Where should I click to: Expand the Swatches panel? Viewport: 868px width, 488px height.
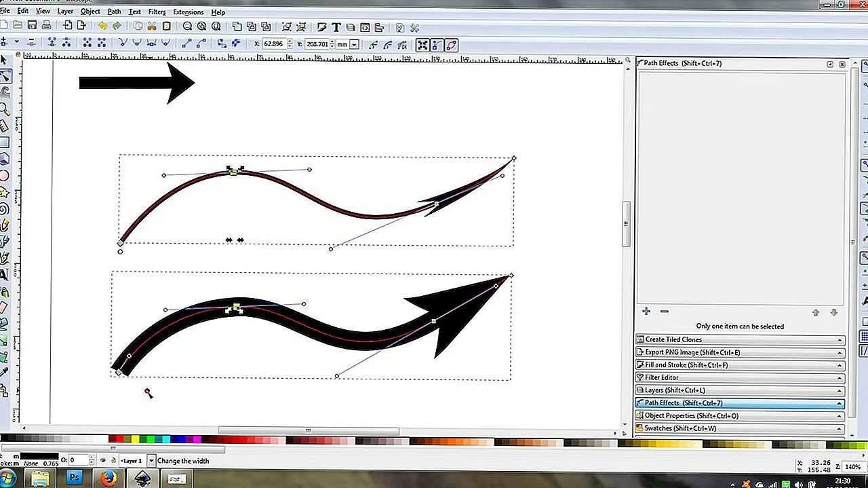click(740, 428)
